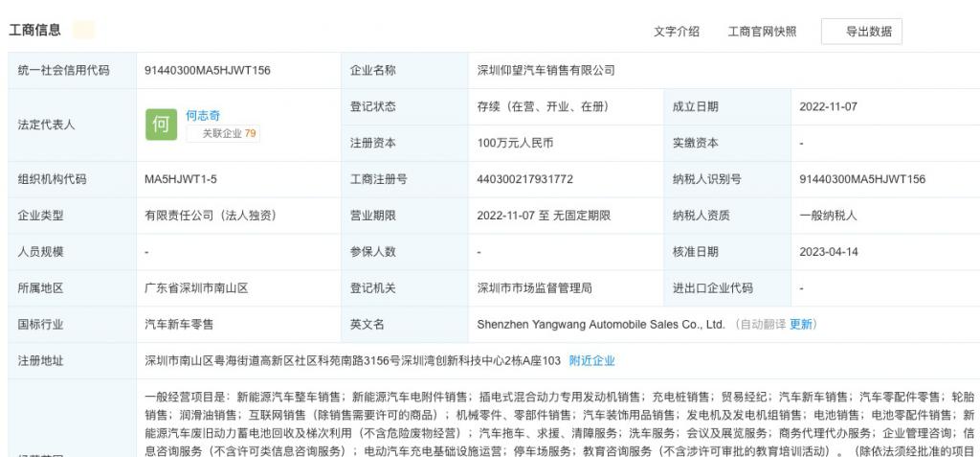Click the 广东省深圳市南山区 region value
This screenshot has width=980, height=457.
point(196,288)
